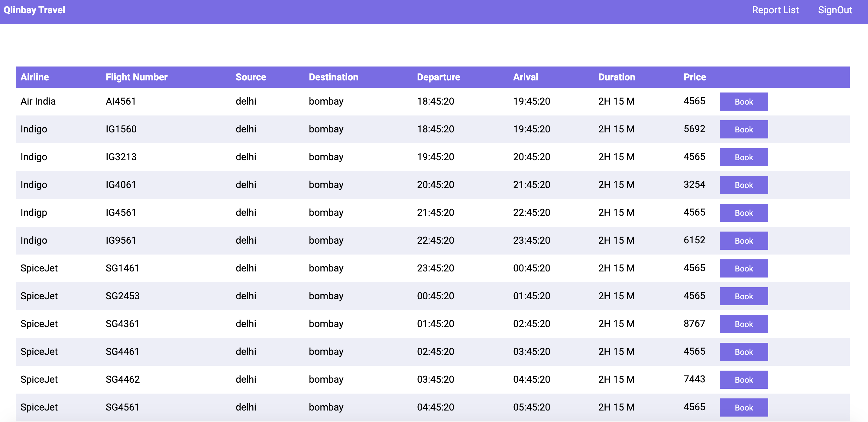This screenshot has height=422, width=868.
Task: Book Indigo flight IG4061 priced 3254
Action: coord(744,185)
